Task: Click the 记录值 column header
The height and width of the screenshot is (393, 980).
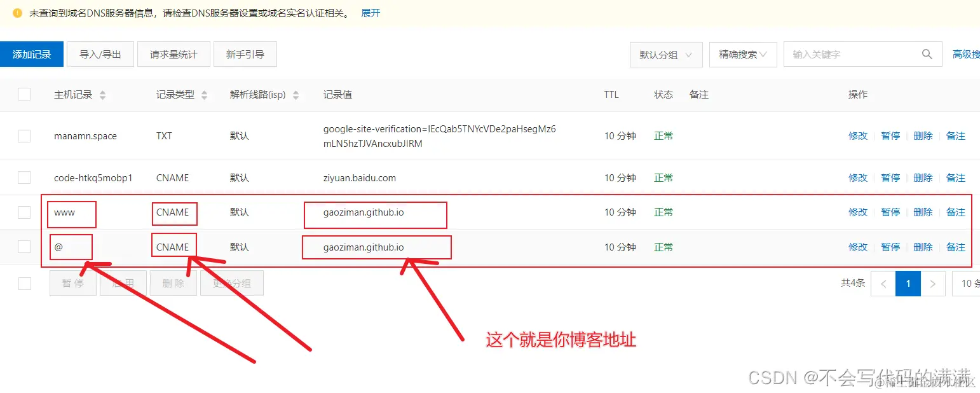Action: pos(337,95)
